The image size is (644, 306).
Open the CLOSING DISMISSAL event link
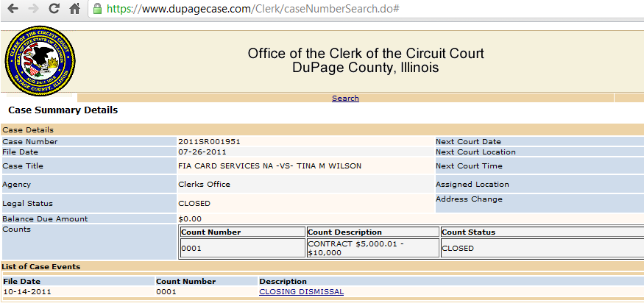302,292
